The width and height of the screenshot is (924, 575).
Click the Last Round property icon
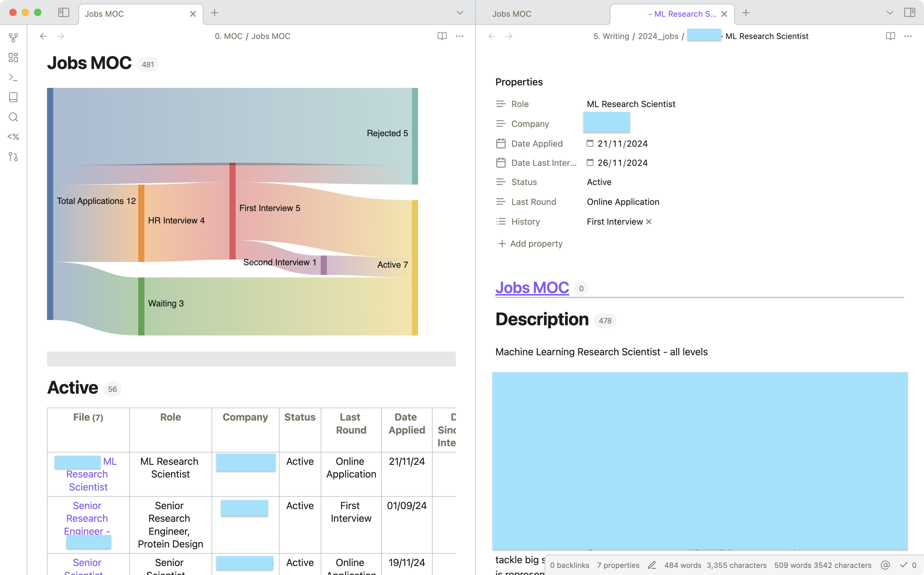501,201
